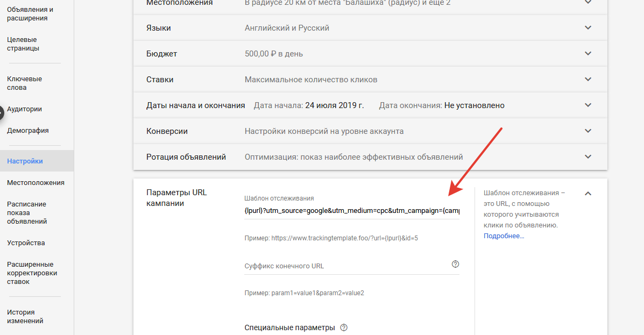This screenshot has height=335, width=644.
Task: Collapse the Параметры URL кампании section
Action: (588, 194)
